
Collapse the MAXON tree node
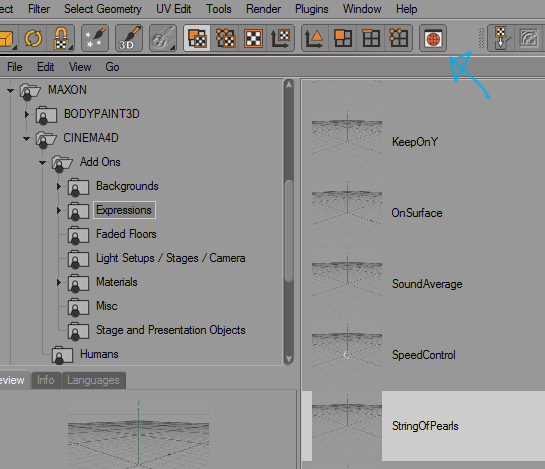10,91
